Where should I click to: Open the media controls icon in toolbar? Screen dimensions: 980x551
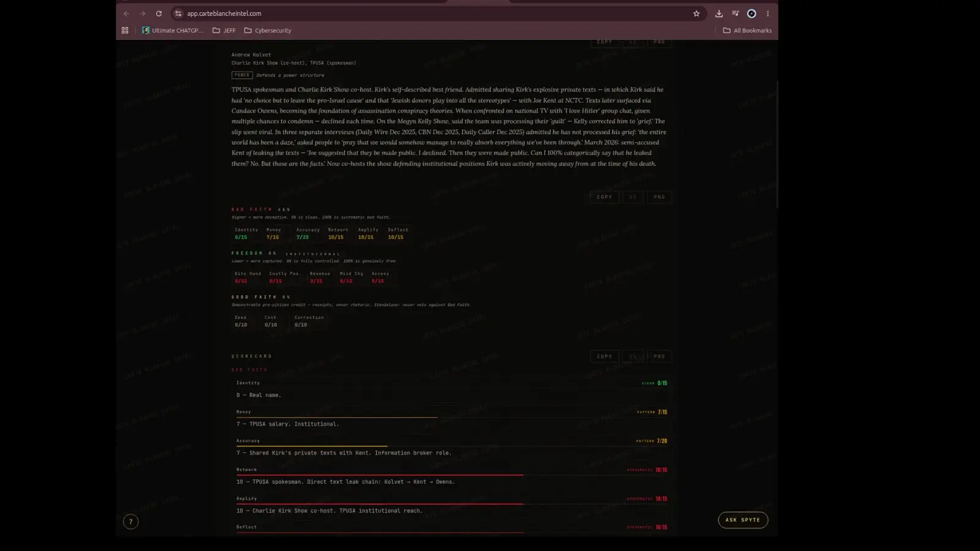pyautogui.click(x=735, y=13)
